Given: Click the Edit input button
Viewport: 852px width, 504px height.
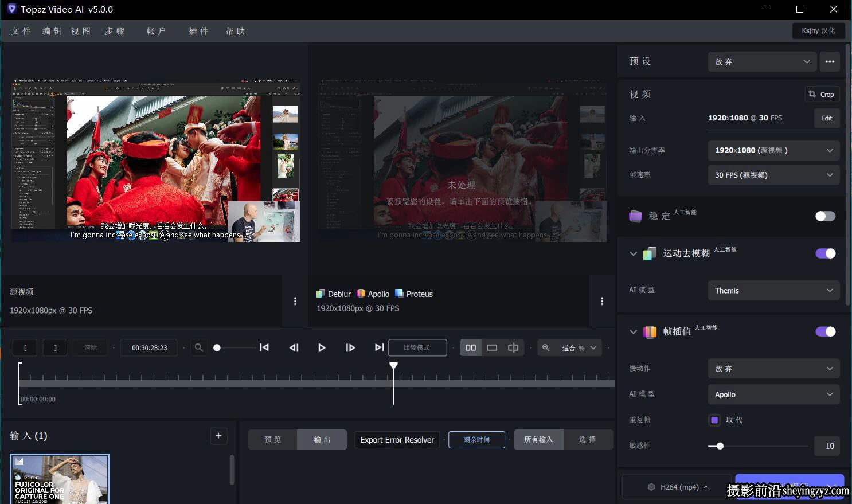Looking at the screenshot, I should coord(827,118).
